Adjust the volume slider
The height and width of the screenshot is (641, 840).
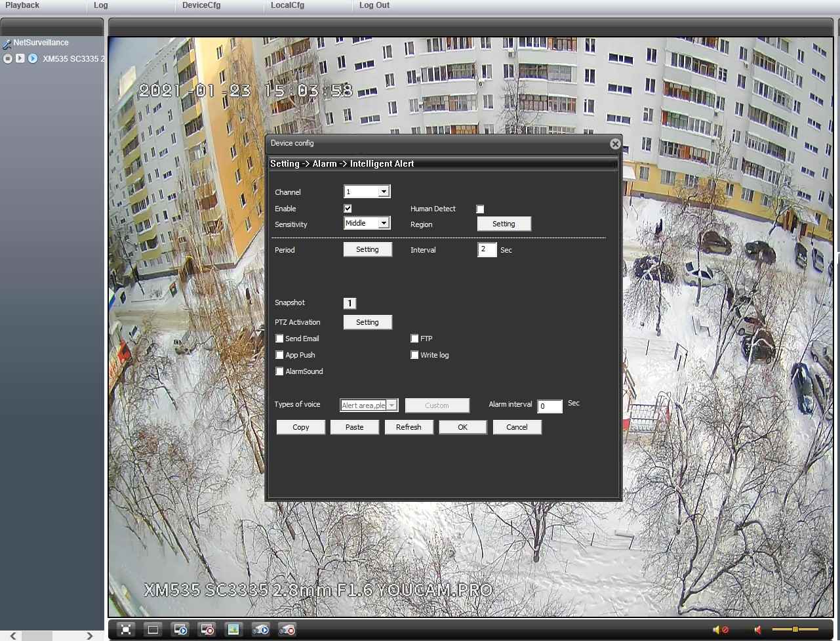795,630
